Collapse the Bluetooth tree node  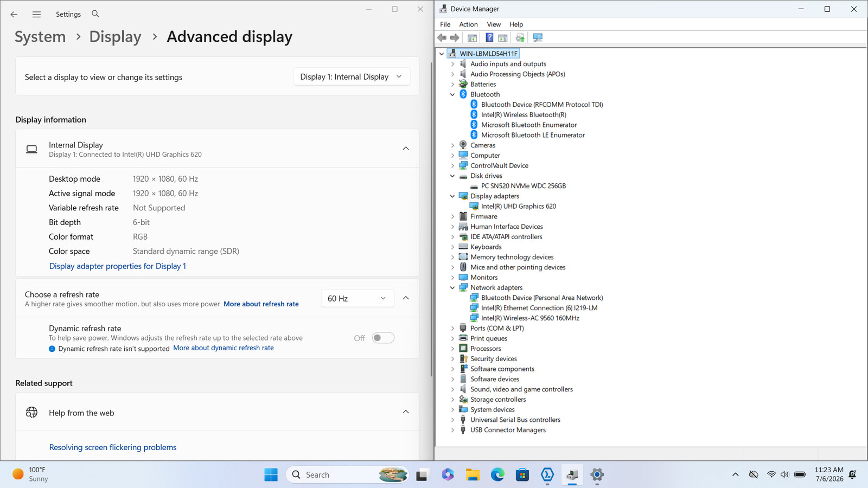tap(452, 94)
